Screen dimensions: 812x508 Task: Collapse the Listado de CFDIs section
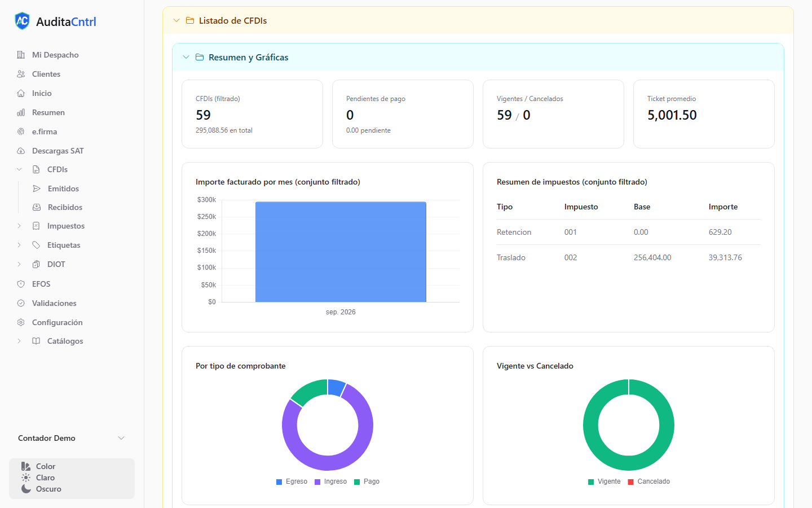tap(176, 20)
